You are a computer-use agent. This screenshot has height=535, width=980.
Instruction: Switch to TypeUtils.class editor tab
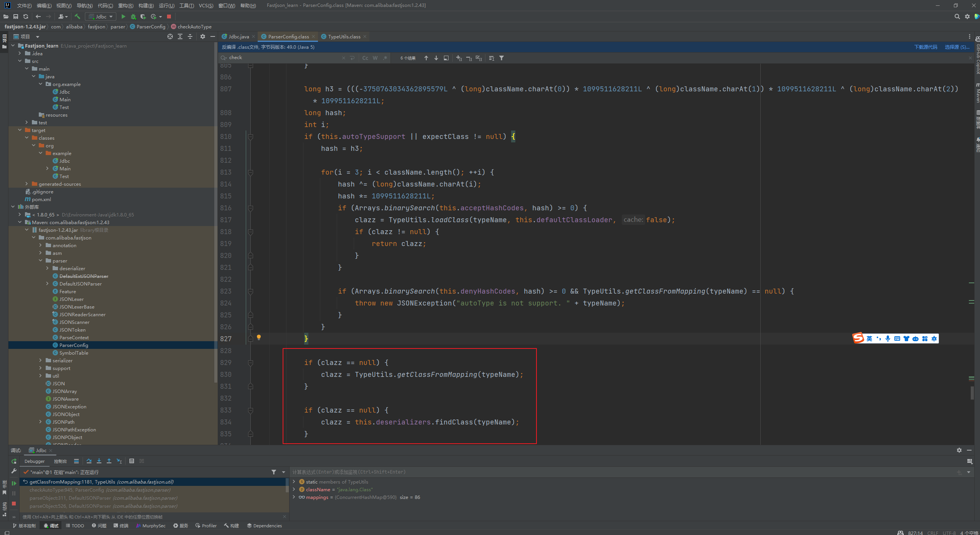point(344,36)
